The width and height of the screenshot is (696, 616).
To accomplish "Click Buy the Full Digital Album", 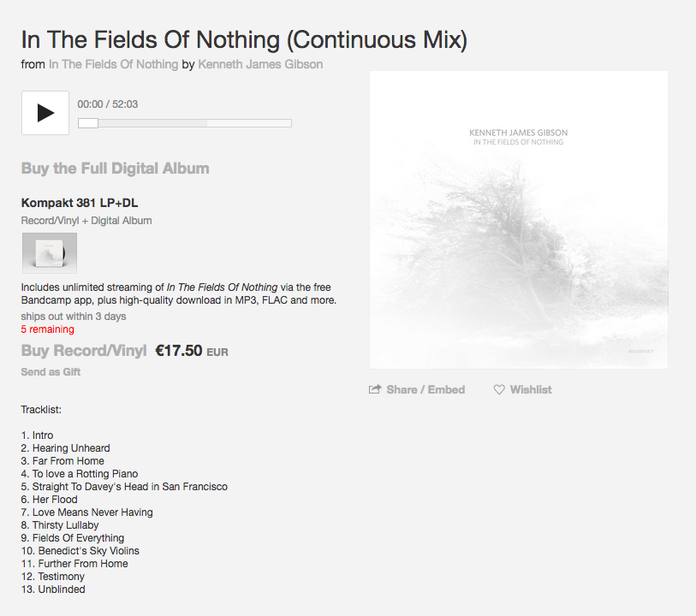I will point(115,169).
